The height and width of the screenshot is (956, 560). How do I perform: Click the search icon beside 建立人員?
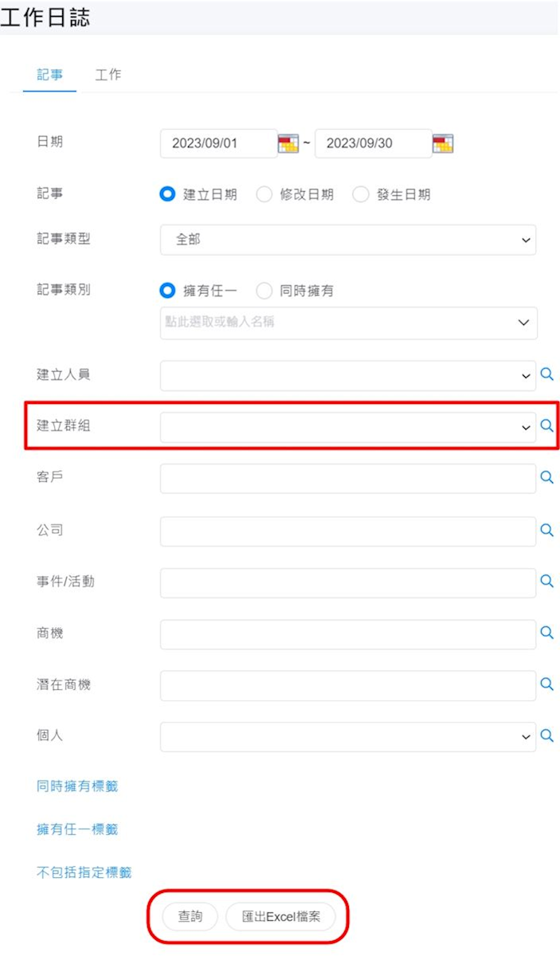547,374
